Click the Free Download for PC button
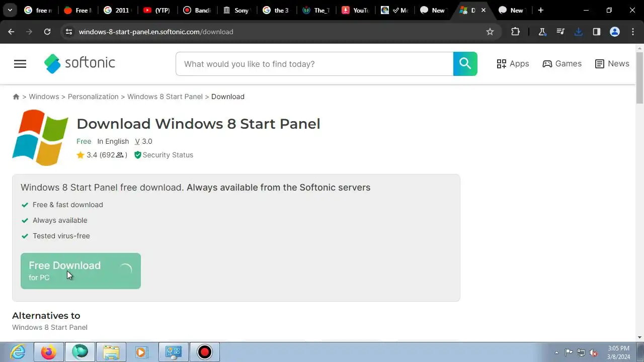Screen dimensions: 644x362 point(80,271)
